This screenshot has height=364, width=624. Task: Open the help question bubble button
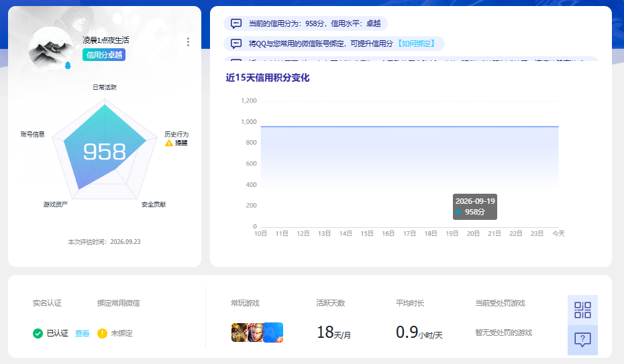(x=582, y=340)
